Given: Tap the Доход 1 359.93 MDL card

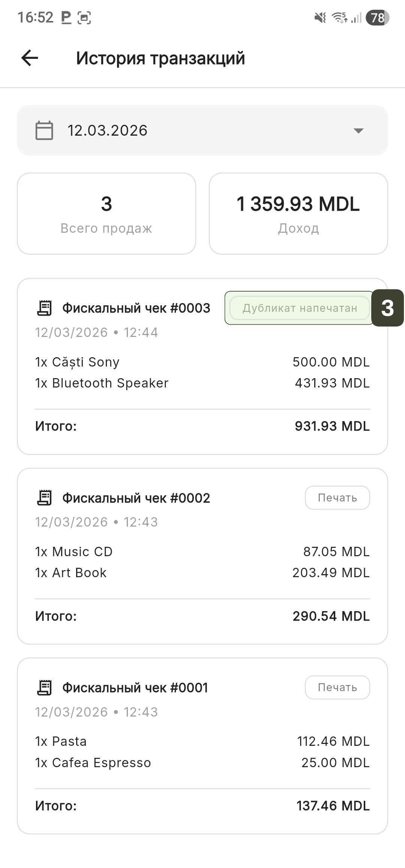Looking at the screenshot, I should pos(298,214).
